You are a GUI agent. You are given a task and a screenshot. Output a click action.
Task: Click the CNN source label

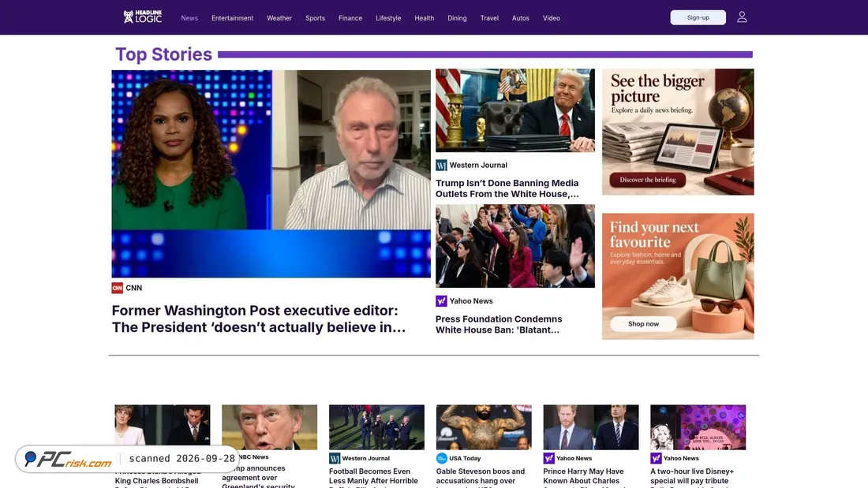[134, 288]
